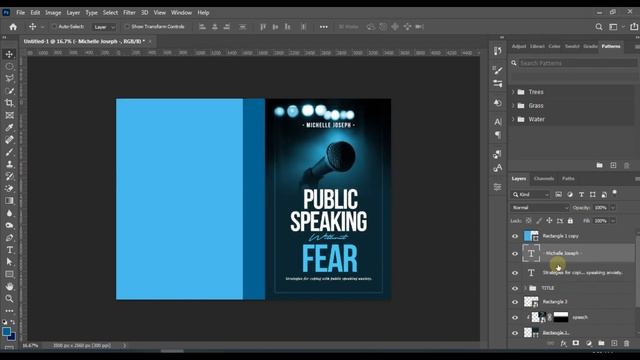
Task: Select the Blur tool
Action: pos(9,213)
